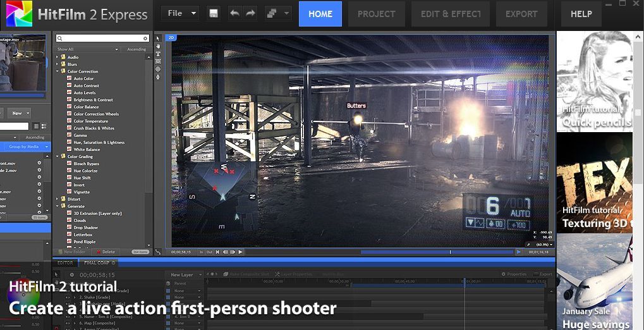
Task: Open the HELP tab
Action: (x=581, y=14)
